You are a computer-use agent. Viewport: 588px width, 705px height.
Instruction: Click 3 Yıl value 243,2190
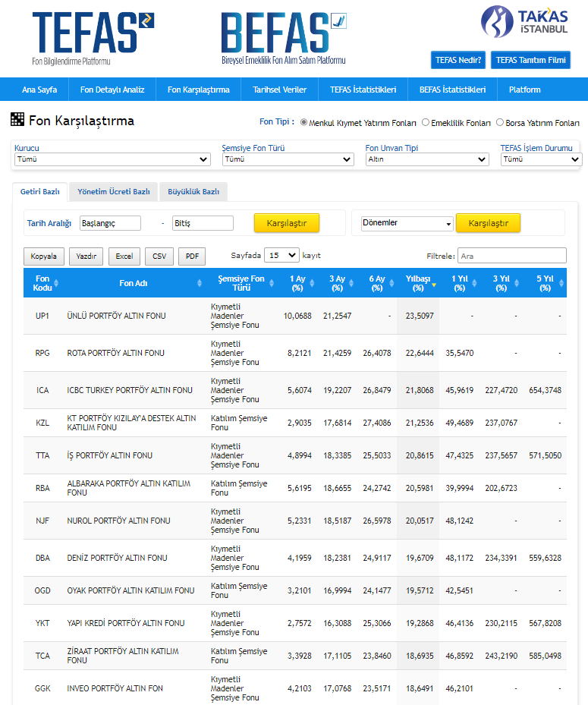(502, 656)
